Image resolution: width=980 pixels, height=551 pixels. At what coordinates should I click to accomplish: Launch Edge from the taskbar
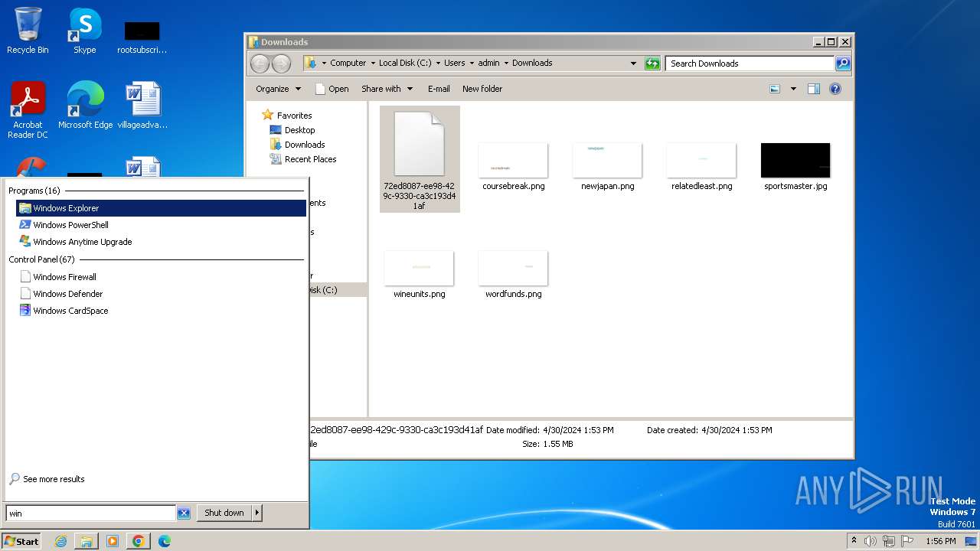(165, 541)
